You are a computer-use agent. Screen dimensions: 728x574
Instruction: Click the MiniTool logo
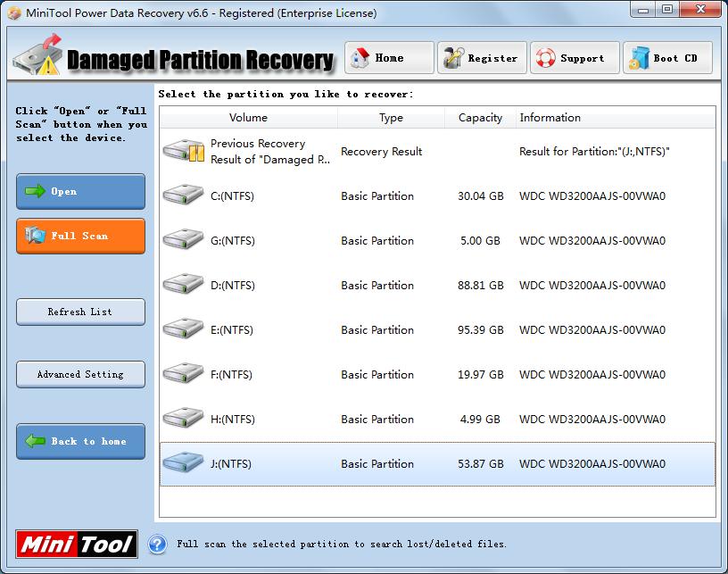point(77,544)
